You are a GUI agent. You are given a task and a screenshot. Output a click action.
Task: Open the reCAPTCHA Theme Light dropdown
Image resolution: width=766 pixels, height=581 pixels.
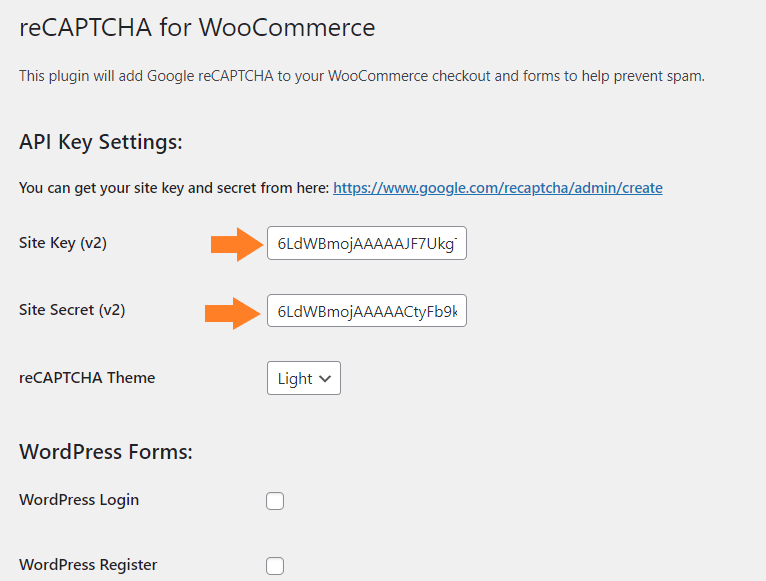tap(304, 378)
